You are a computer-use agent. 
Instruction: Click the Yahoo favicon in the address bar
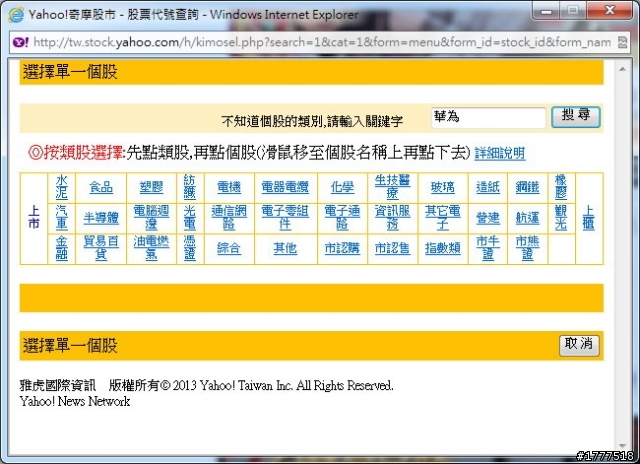pyautogui.click(x=20, y=42)
